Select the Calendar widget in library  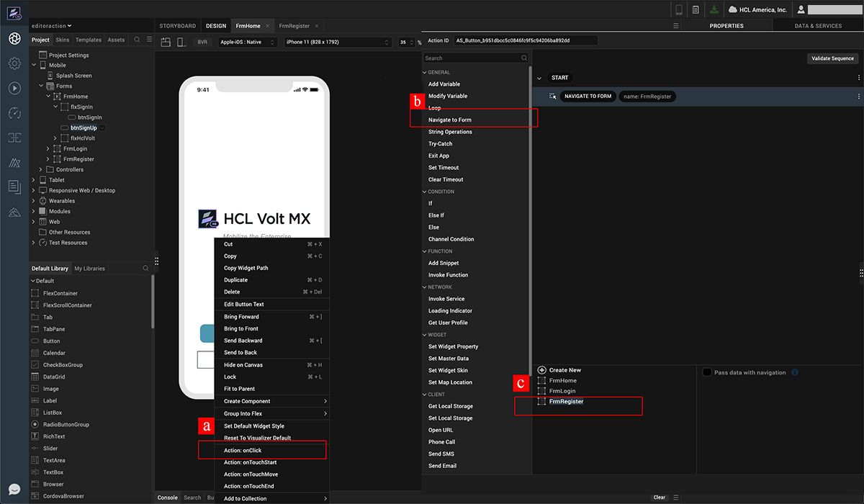pyautogui.click(x=54, y=353)
